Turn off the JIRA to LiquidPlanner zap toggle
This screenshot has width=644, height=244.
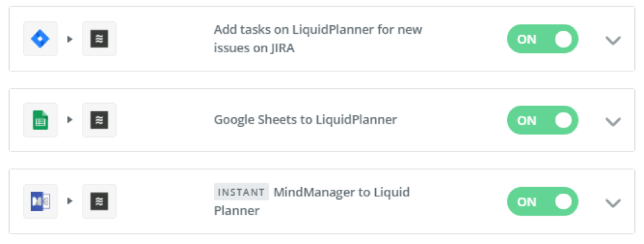point(542,39)
